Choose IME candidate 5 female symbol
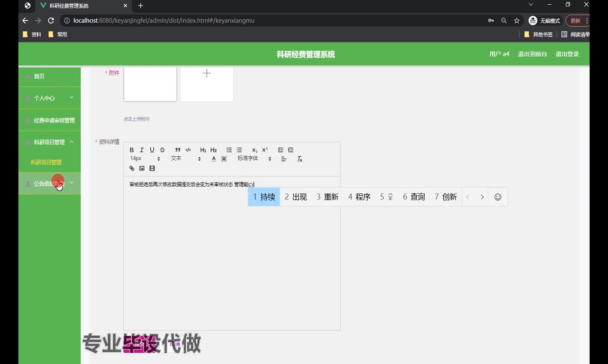Screen dimensions: 608x364 coord(387,197)
